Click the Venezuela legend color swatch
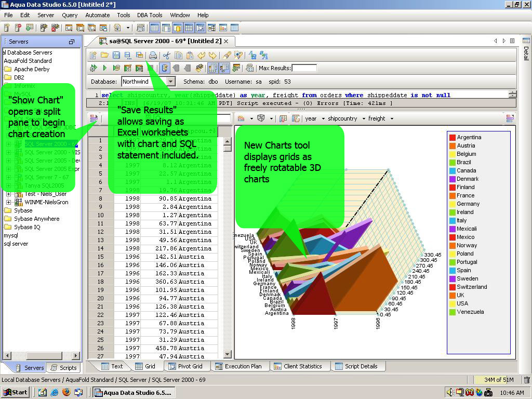Screen dimensions: 532x399 (453, 312)
